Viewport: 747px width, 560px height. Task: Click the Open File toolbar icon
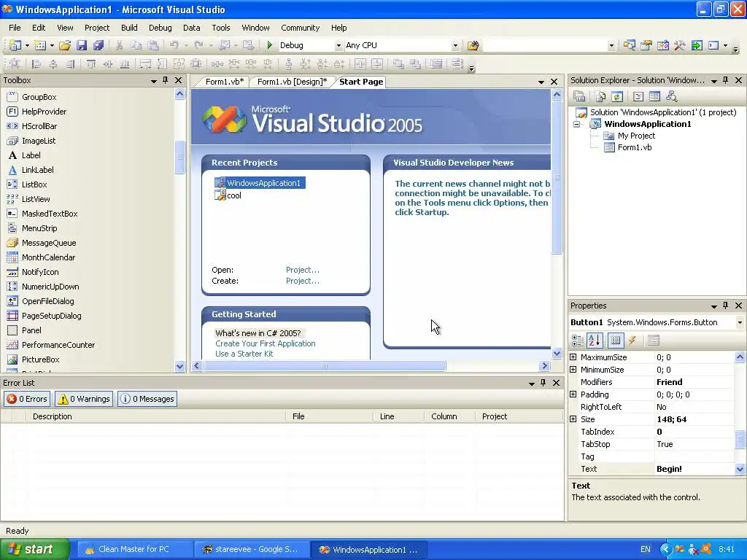pos(65,45)
